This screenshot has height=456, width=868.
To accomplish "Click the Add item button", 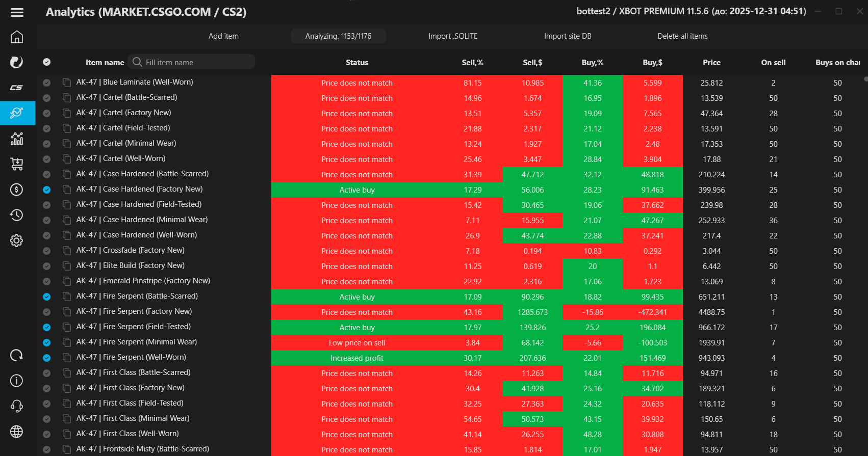I will (223, 36).
